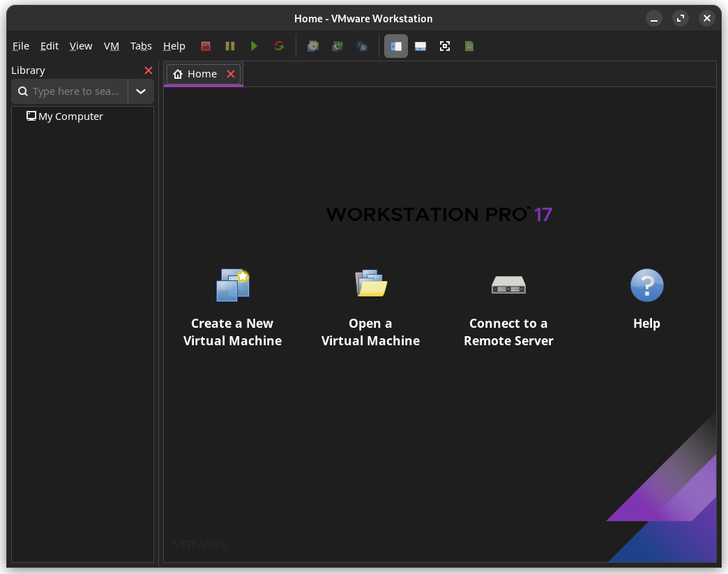This screenshot has width=728, height=574.
Task: Click the blue question mark Help icon
Action: (646, 285)
